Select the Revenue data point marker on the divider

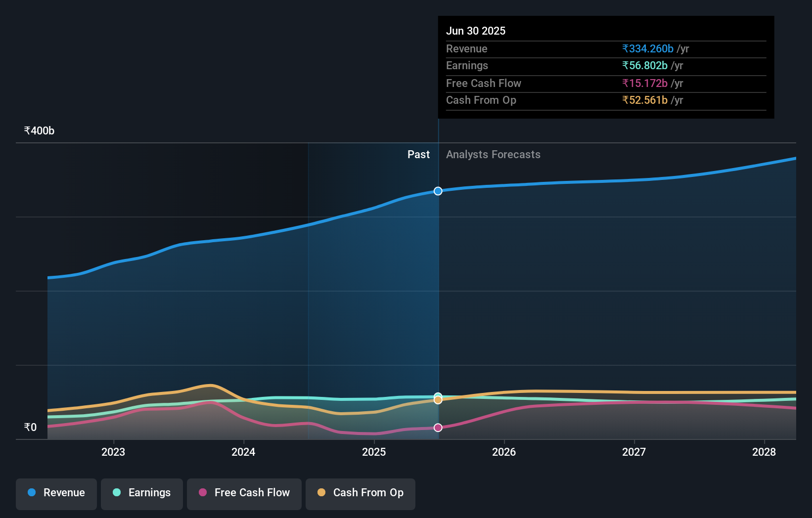click(438, 191)
